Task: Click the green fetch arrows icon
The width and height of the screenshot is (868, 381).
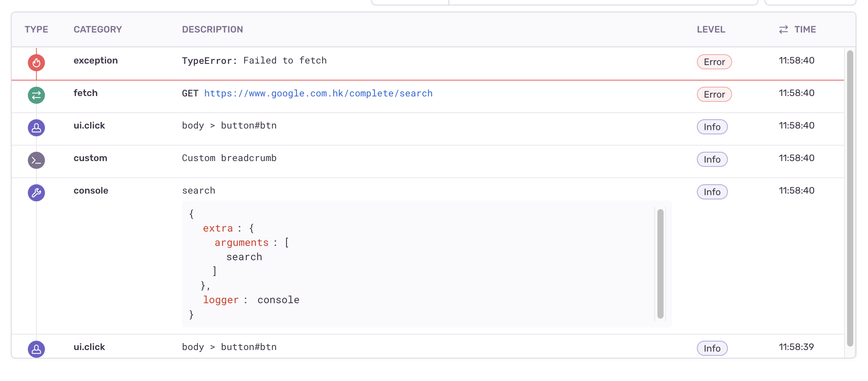Action: (x=36, y=95)
